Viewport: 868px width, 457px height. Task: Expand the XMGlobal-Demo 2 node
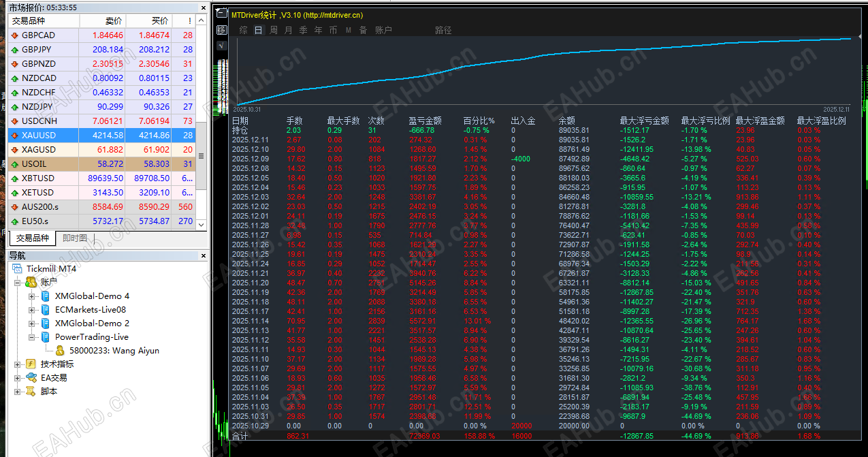point(31,324)
